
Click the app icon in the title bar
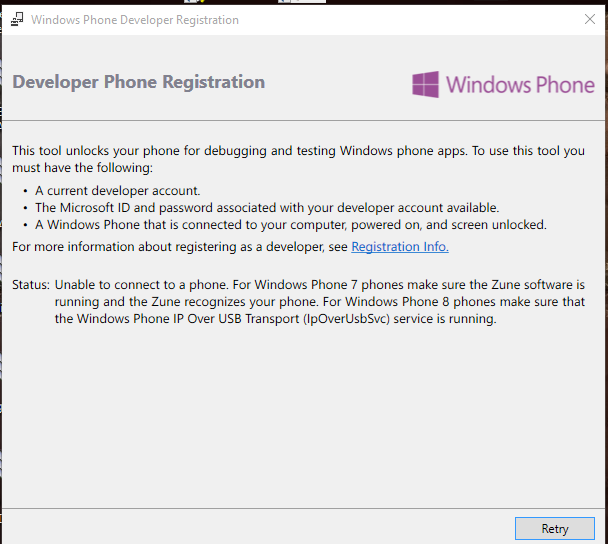[17, 19]
